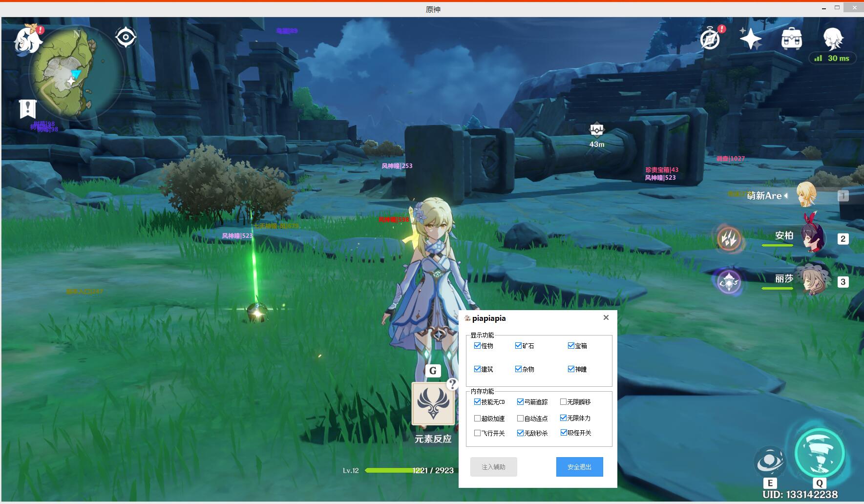This screenshot has height=504, width=864.
Task: Click 安柏's green health bar
Action: pyautogui.click(x=777, y=246)
